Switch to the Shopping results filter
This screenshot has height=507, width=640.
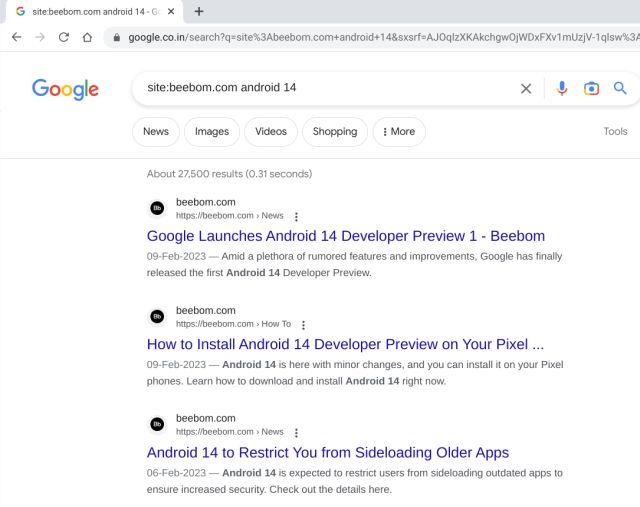(x=335, y=131)
